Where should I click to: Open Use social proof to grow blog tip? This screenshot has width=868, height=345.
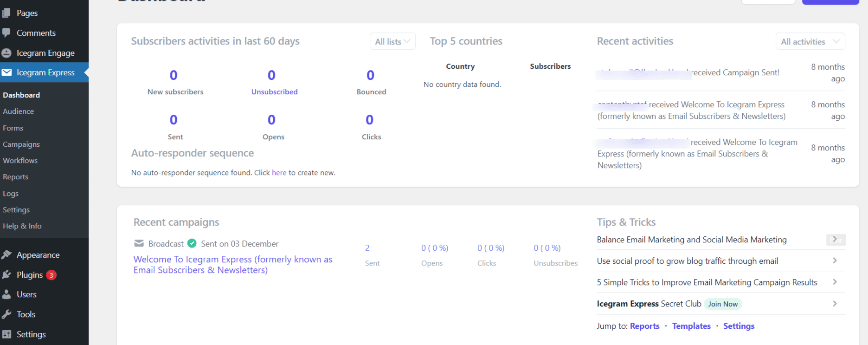(x=688, y=261)
